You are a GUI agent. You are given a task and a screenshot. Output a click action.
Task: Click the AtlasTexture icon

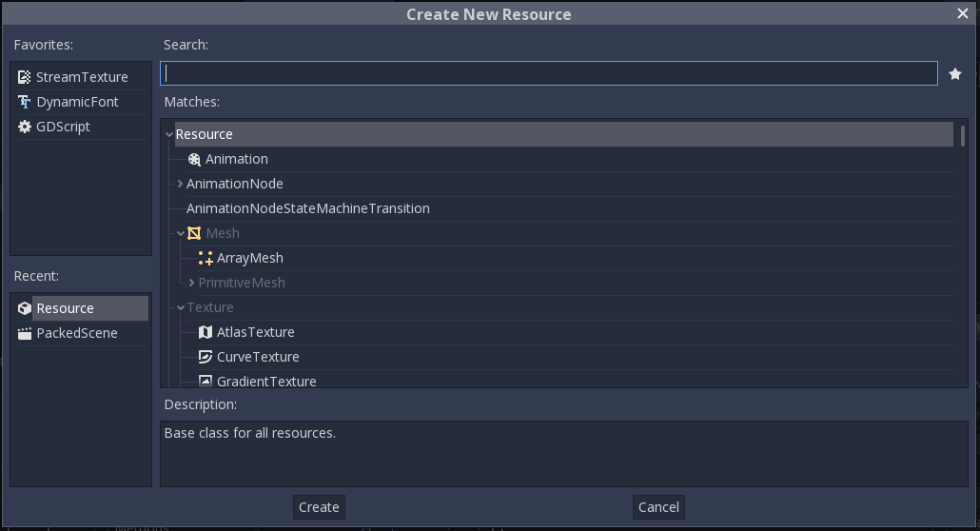click(x=206, y=332)
